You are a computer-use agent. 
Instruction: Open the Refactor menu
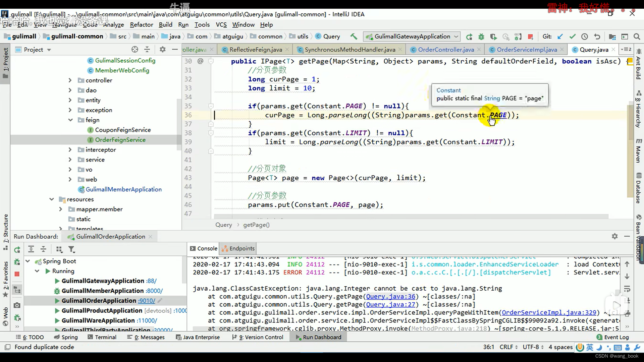(141, 24)
